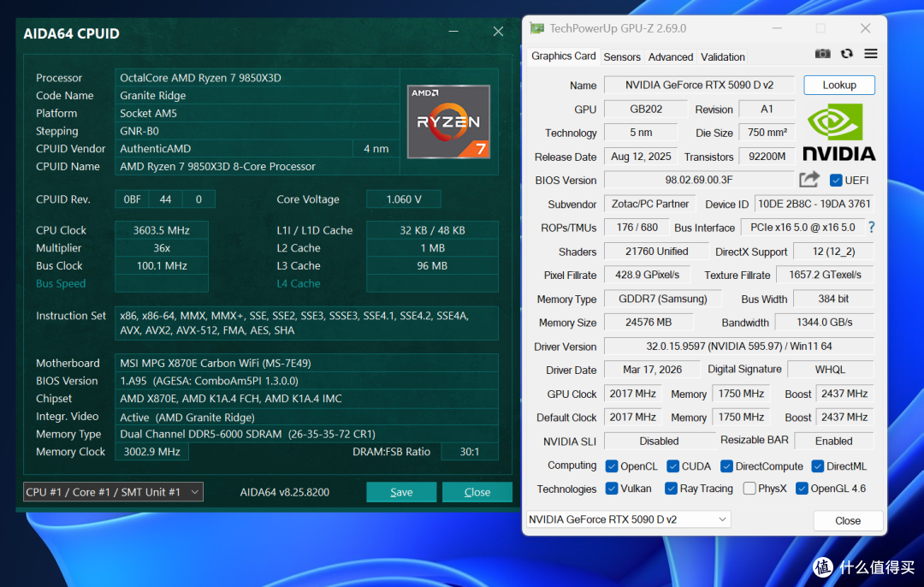Click the GPU Name field

coord(700,85)
